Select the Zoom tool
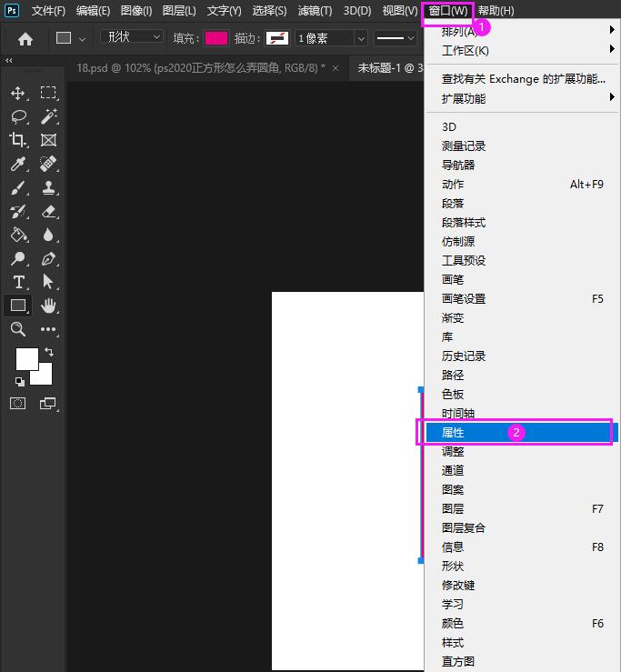The height and width of the screenshot is (672, 621). coord(18,329)
